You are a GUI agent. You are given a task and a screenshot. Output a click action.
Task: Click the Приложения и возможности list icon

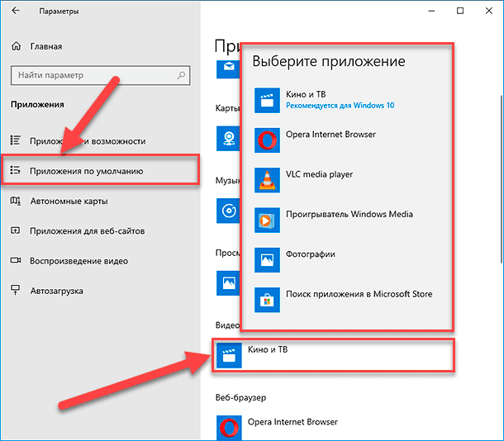pos(16,140)
